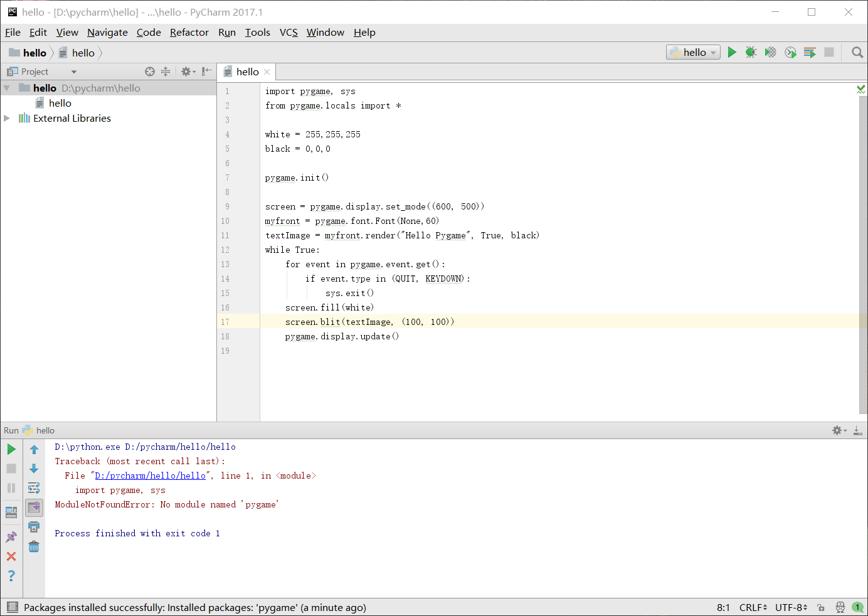Click the grey stop button in the top toolbar
The height and width of the screenshot is (616, 868).
click(829, 53)
